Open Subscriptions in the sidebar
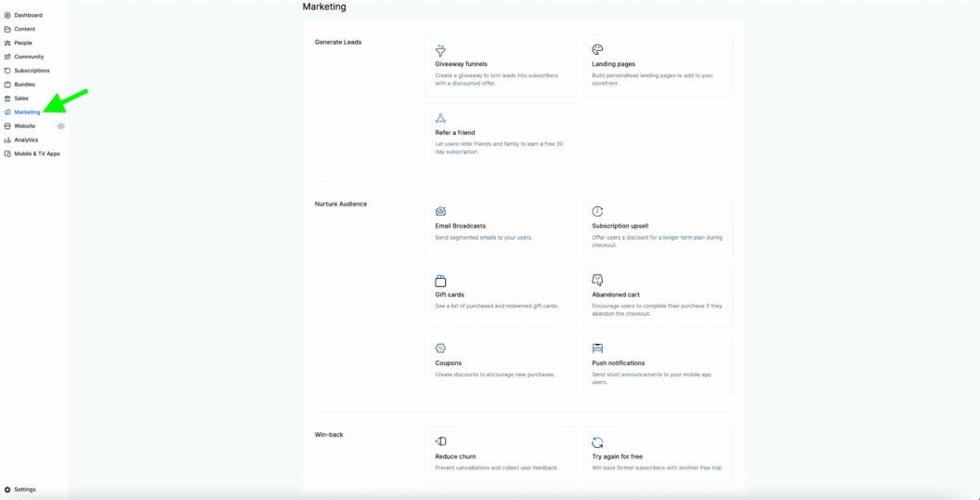 [x=32, y=71]
